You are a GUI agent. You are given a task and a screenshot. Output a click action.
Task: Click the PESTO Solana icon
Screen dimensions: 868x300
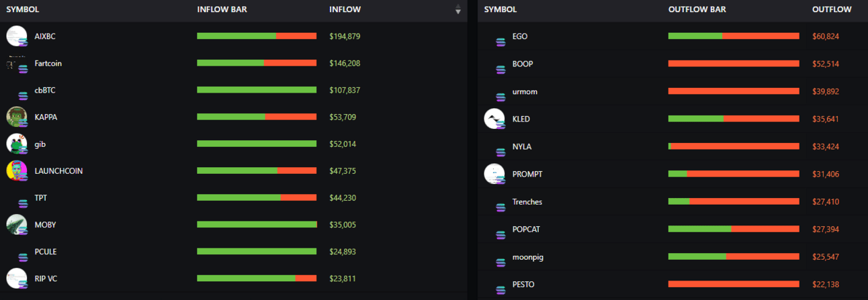click(501, 289)
